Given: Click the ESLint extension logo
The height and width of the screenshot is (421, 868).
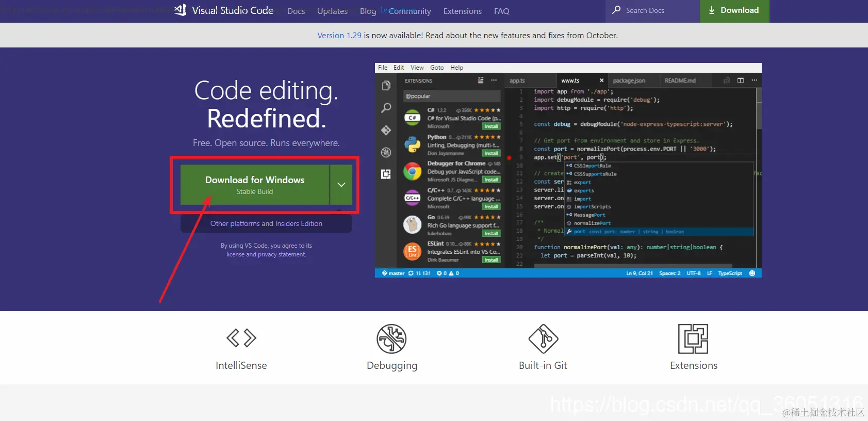Looking at the screenshot, I should point(412,251).
